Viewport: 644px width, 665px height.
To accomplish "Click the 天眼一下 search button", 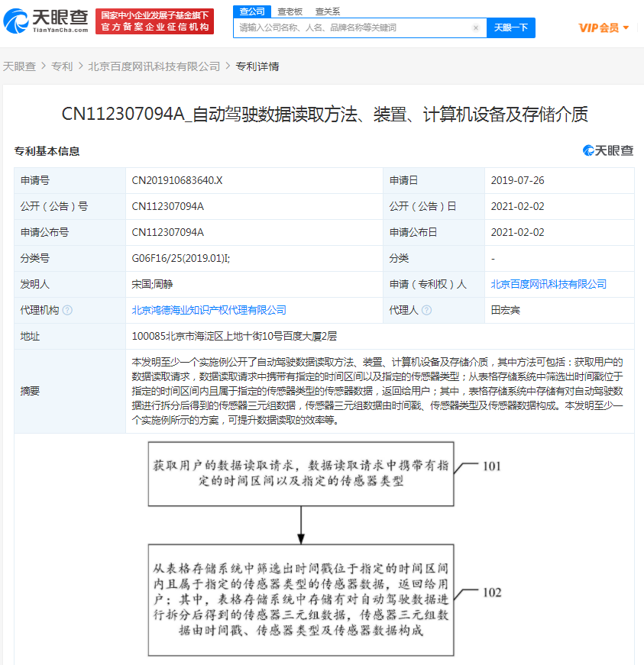I will coord(511,28).
